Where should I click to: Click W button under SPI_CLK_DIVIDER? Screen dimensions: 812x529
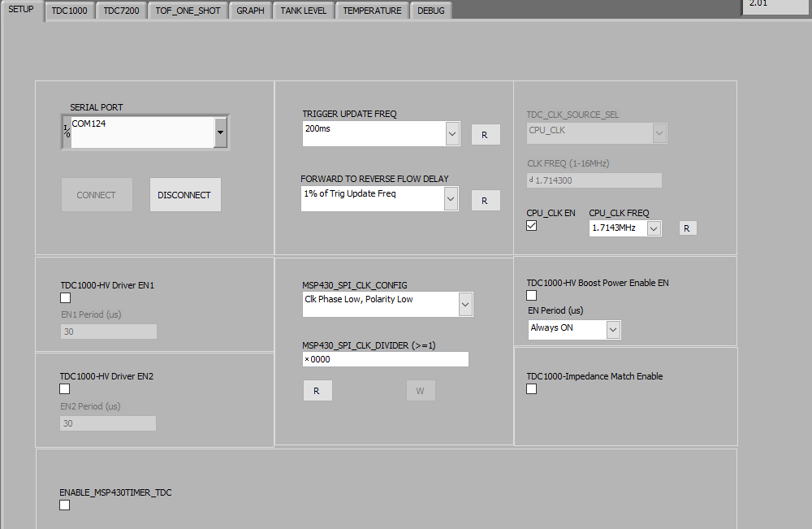[x=421, y=391]
